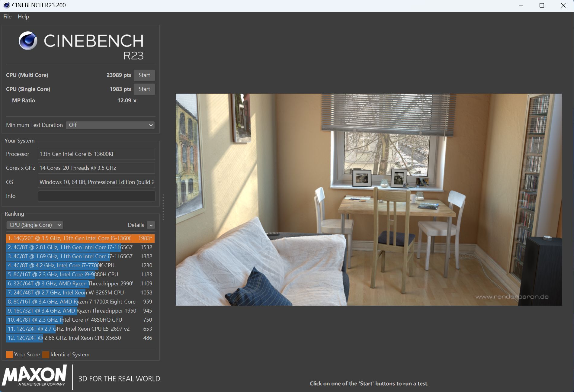Start the CPU Multi Core test
Image resolution: width=574 pixels, height=392 pixels.
click(144, 75)
